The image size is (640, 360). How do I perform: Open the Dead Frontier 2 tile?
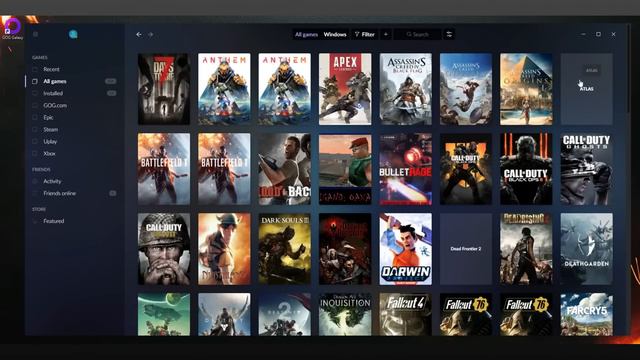point(466,249)
